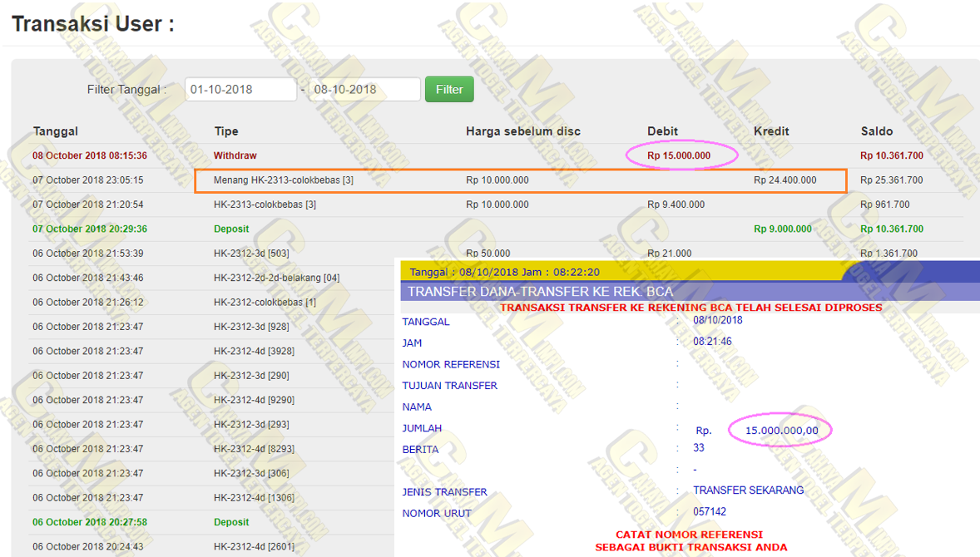This screenshot has height=557, width=980.
Task: Select the Deposit entry dated 07 October 2018
Action: pyautogui.click(x=231, y=229)
